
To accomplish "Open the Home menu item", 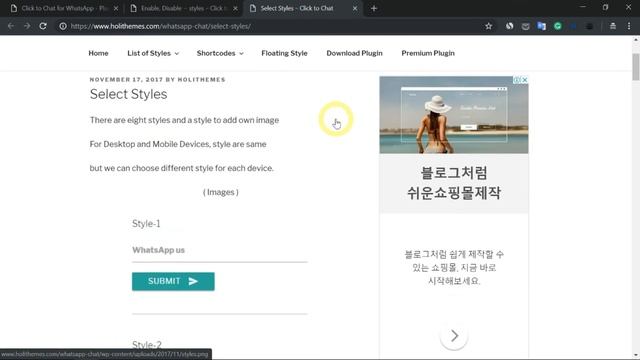I will 98,53.
